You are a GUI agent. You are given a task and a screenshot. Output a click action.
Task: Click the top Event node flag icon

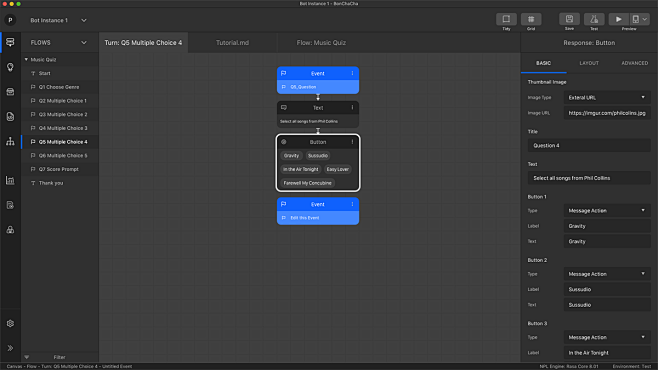tap(284, 73)
